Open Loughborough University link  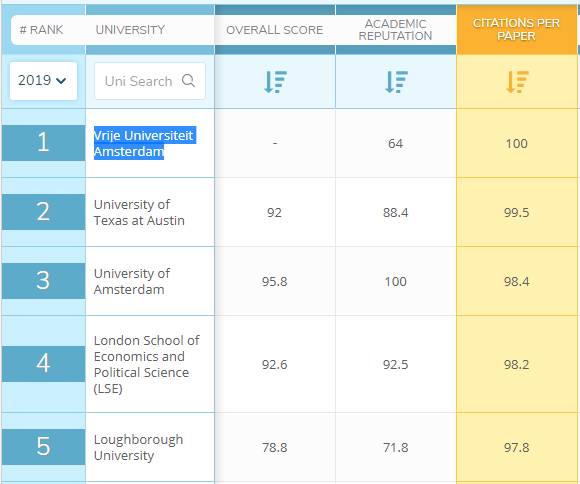pyautogui.click(x=138, y=447)
